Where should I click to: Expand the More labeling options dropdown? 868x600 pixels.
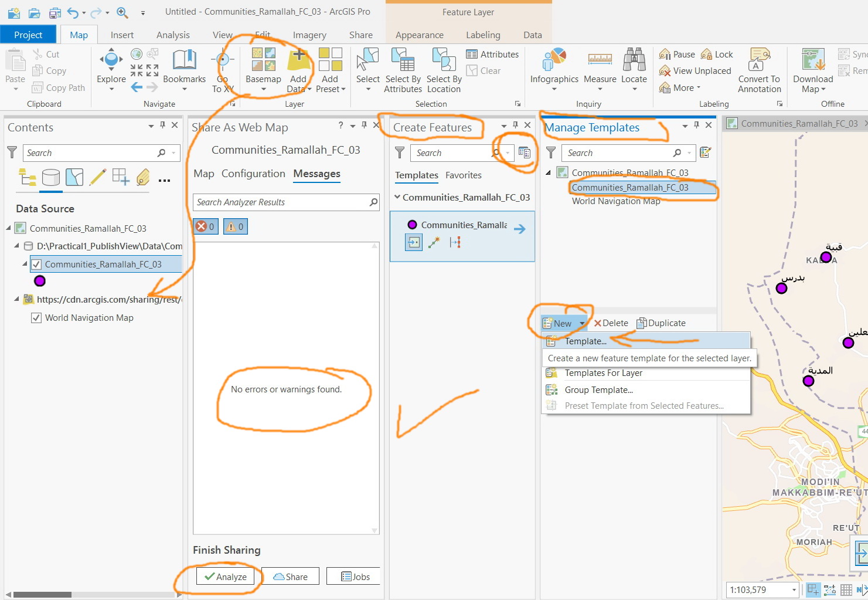pyautogui.click(x=680, y=88)
